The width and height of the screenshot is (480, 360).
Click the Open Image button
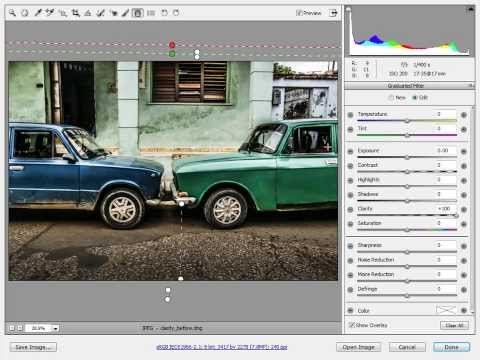pos(358,347)
